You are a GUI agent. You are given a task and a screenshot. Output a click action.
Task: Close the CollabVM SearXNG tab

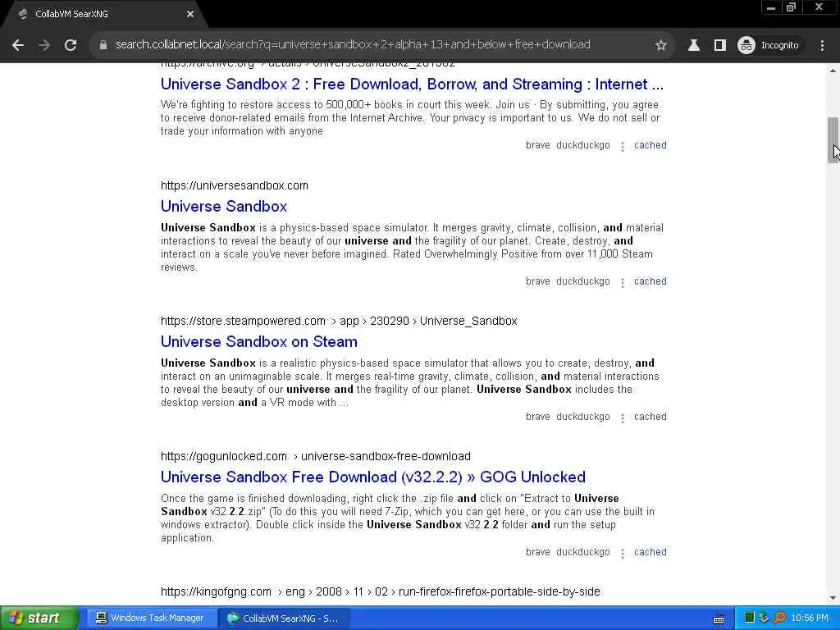coord(189,14)
